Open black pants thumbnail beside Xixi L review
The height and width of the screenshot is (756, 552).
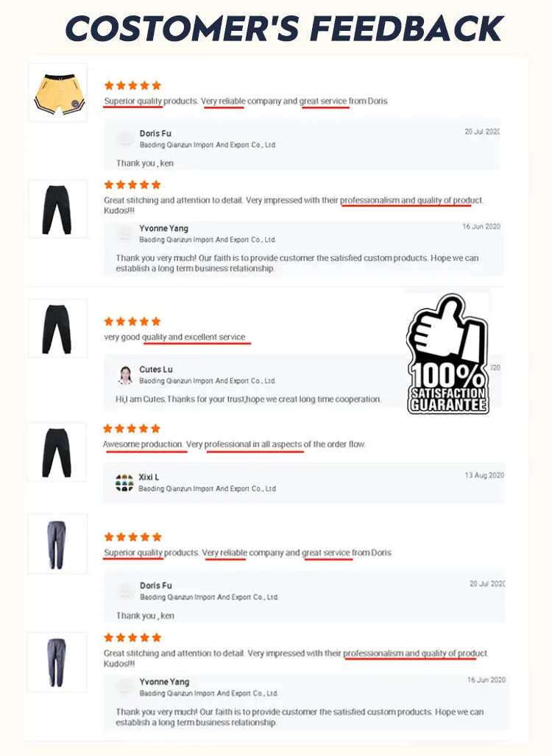pyautogui.click(x=57, y=452)
